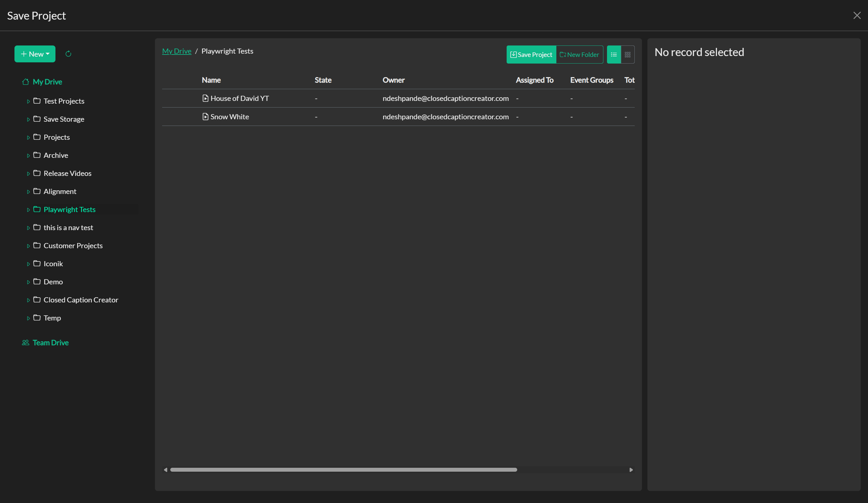Expand the Archive folder tree item
868x503 pixels.
[x=29, y=155]
